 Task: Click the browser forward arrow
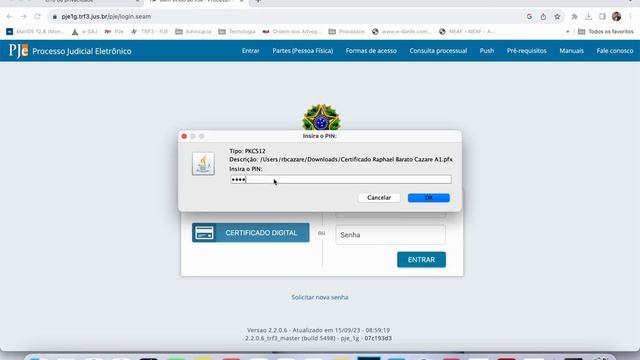pos(24,16)
